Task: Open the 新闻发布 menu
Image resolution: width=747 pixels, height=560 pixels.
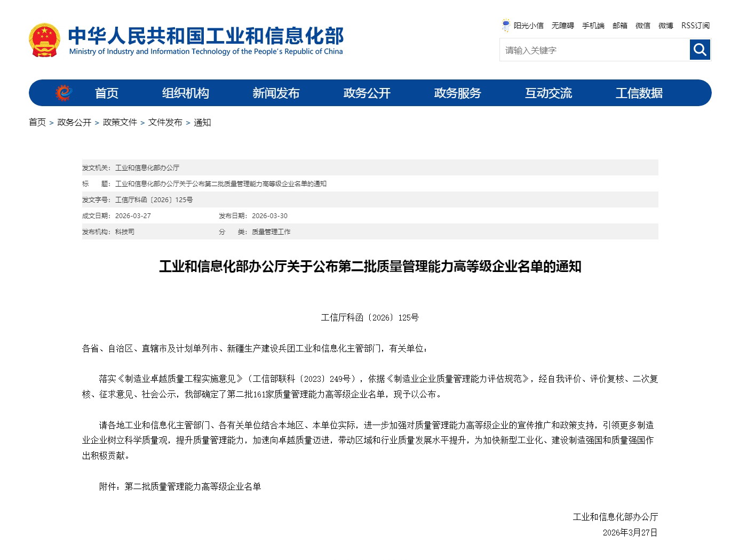Action: tap(276, 93)
